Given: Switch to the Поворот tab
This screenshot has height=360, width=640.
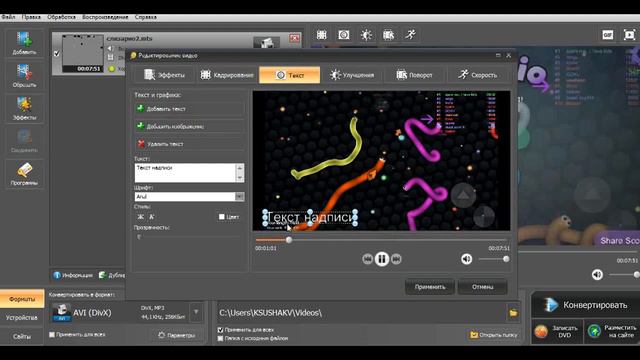Looking at the screenshot, I should pyautogui.click(x=414, y=75).
